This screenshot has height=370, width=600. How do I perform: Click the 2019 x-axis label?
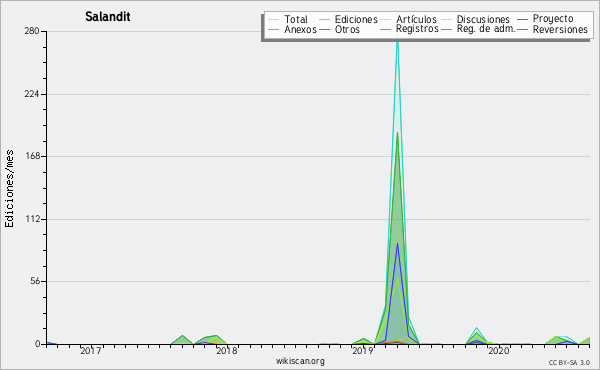click(x=362, y=351)
